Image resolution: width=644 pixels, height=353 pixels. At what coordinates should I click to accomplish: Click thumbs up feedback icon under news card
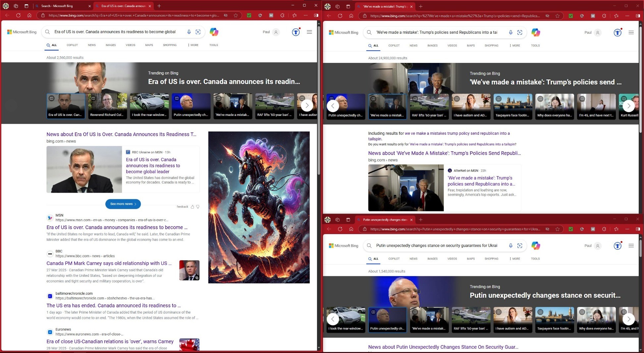(x=192, y=207)
